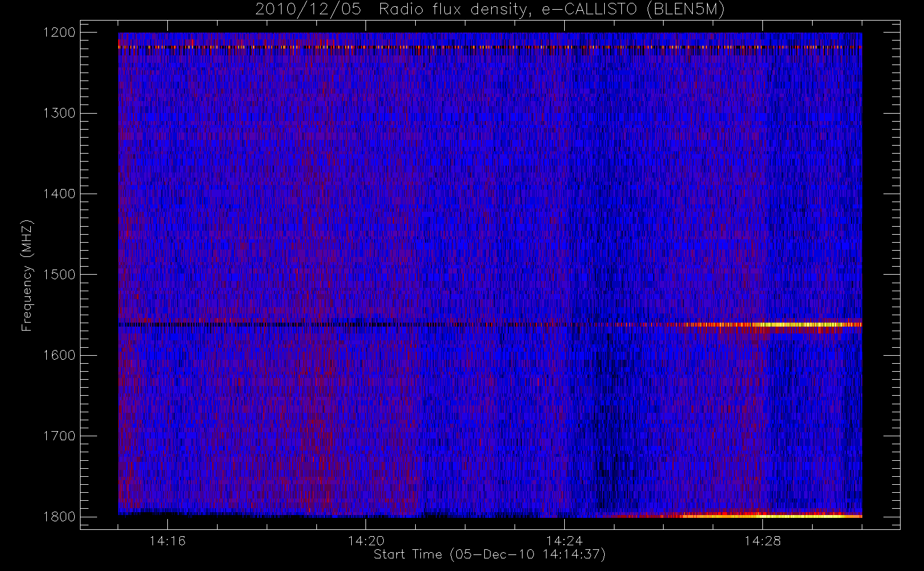924x571 pixels.
Task: Click the 14:20 time tick label
Action: coord(365,541)
